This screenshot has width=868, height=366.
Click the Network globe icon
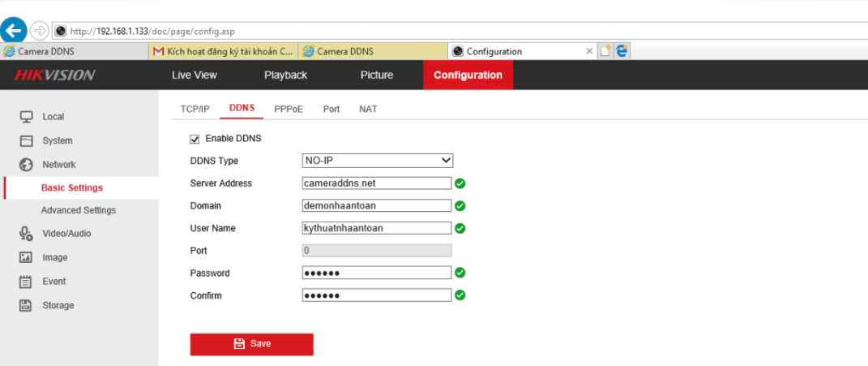pos(26,165)
